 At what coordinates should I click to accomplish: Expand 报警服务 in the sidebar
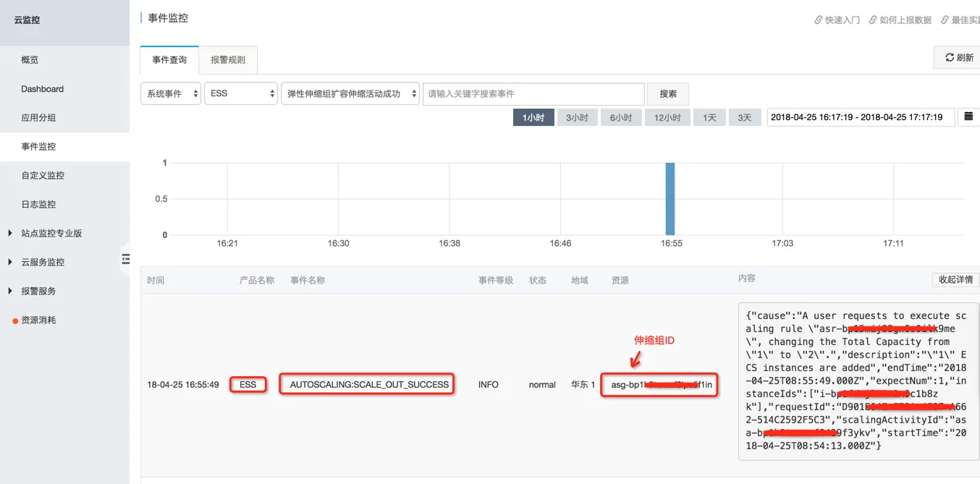click(38, 291)
